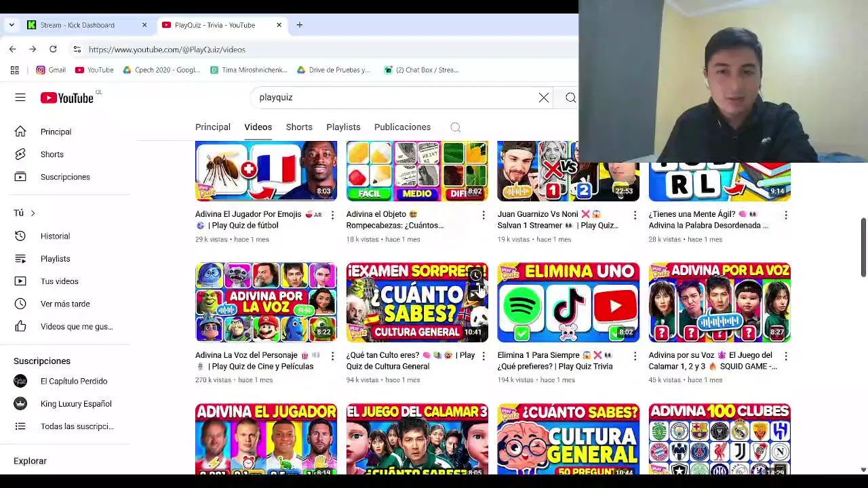Image resolution: width=868 pixels, height=488 pixels.
Task: Click Explorar heading in sidebar
Action: pyautogui.click(x=30, y=461)
